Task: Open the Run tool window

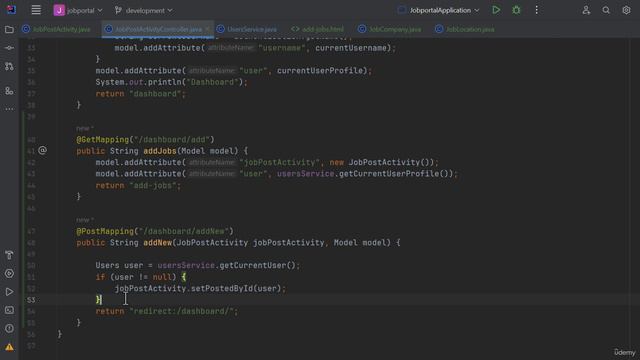Action: [x=9, y=292]
